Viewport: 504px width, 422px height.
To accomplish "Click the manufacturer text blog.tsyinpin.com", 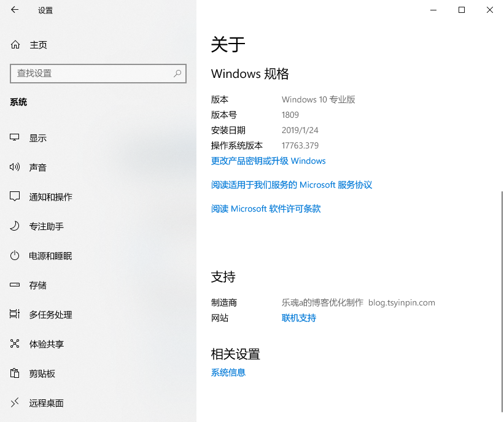I will pos(401,303).
